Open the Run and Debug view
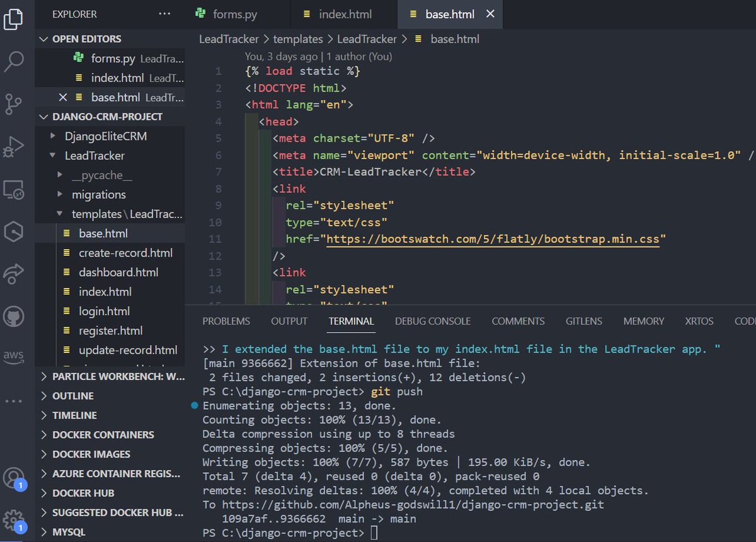The image size is (756, 542). (x=19, y=146)
